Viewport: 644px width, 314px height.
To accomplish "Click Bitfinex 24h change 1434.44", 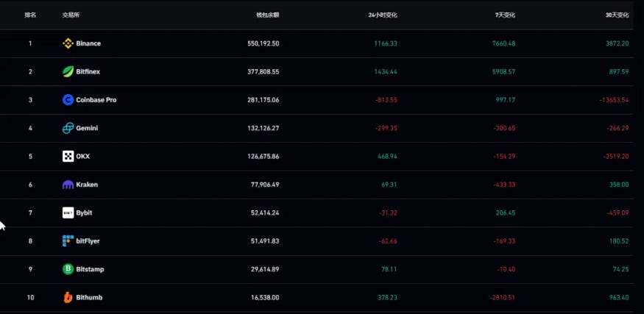I will click(386, 72).
